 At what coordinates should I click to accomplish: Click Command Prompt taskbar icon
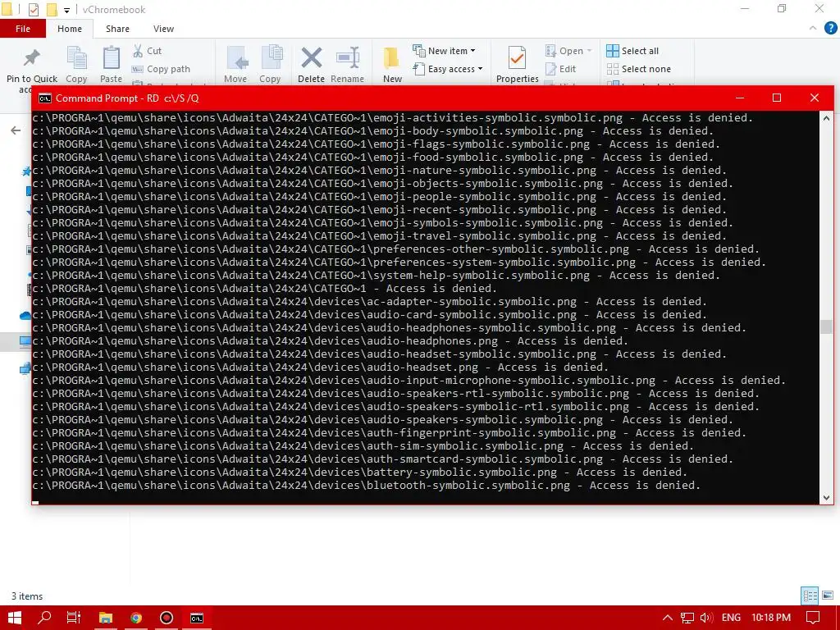click(197, 618)
